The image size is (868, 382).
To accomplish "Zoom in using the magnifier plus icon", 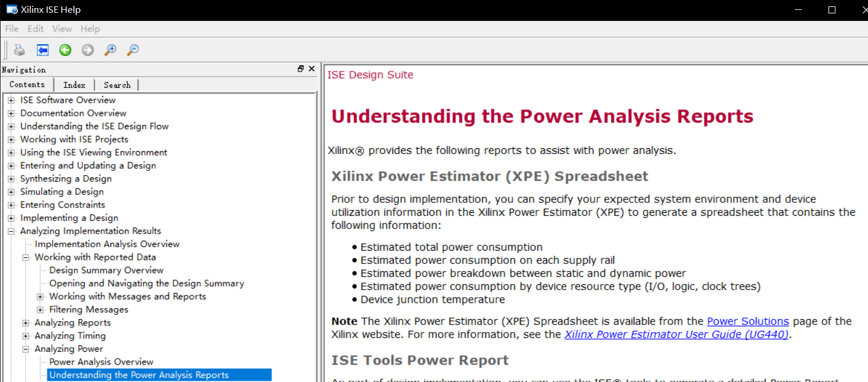I will (110, 50).
